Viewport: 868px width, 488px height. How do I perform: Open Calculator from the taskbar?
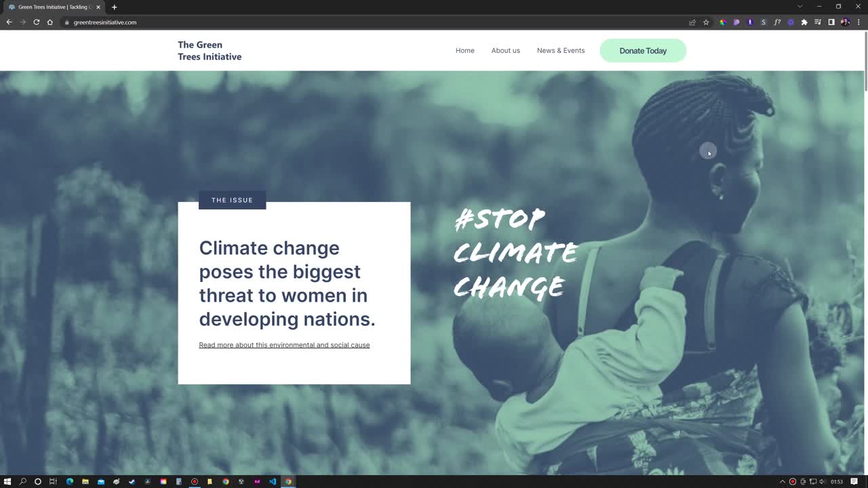[x=178, y=481]
